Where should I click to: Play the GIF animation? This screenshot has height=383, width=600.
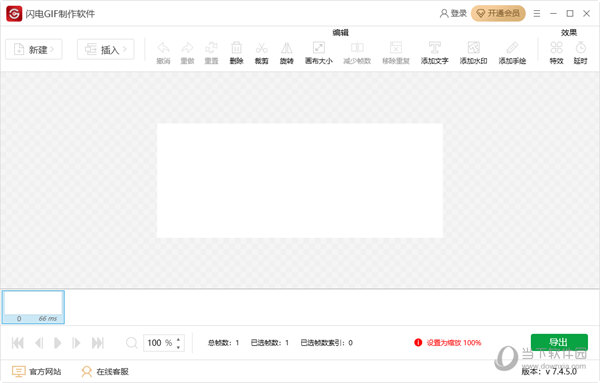[58, 343]
